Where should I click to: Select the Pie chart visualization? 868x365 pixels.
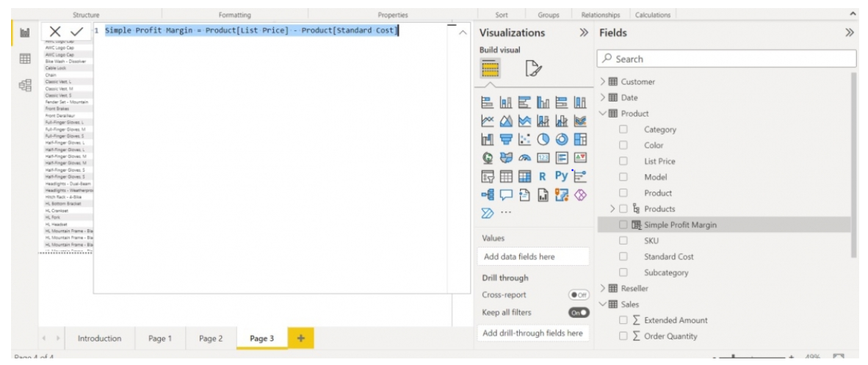coord(543,139)
